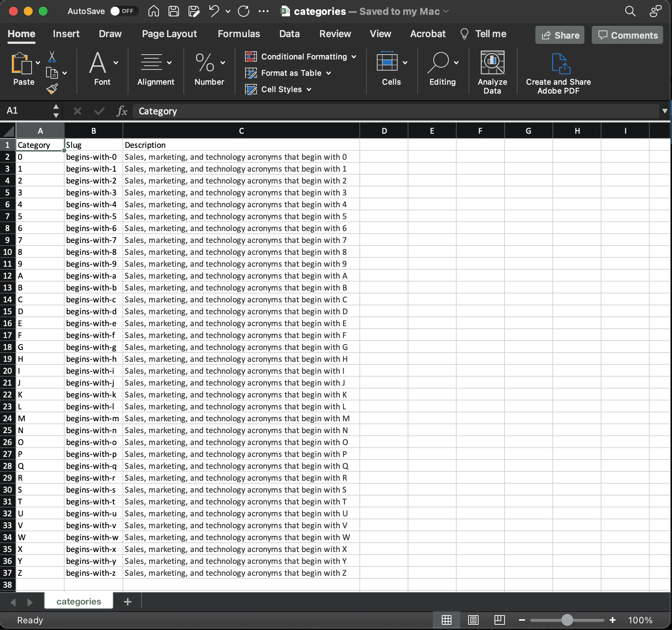Go to the Home icon
The width and height of the screenshot is (672, 630).
coord(153,12)
